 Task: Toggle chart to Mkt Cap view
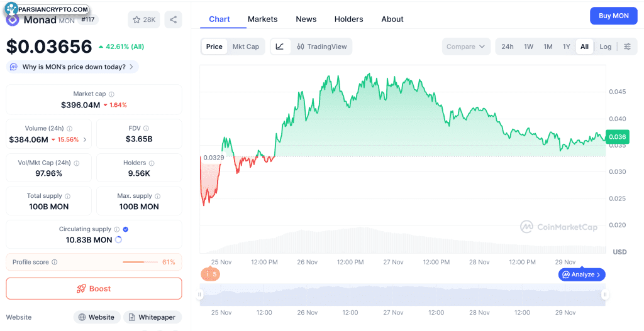tap(245, 46)
